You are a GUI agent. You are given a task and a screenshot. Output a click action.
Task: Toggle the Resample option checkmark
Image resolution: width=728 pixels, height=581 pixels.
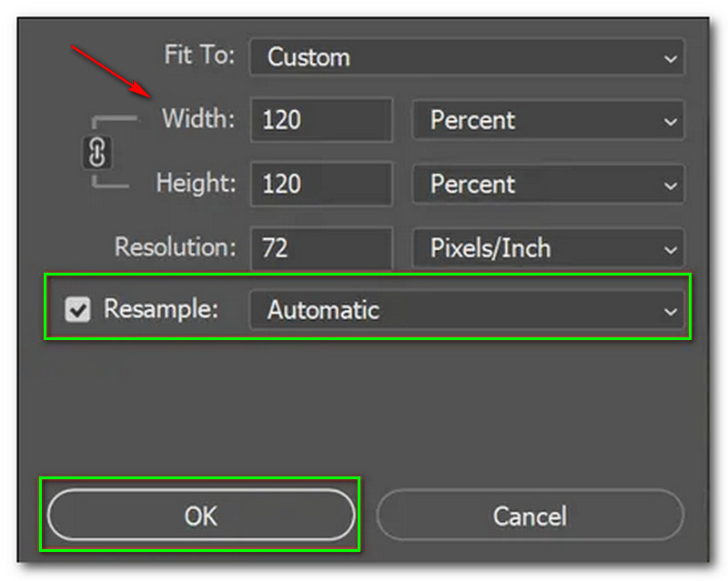77,310
